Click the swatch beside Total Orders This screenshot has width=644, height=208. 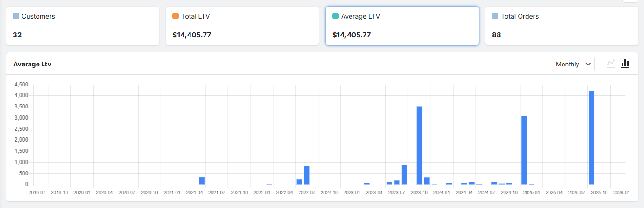coord(495,16)
